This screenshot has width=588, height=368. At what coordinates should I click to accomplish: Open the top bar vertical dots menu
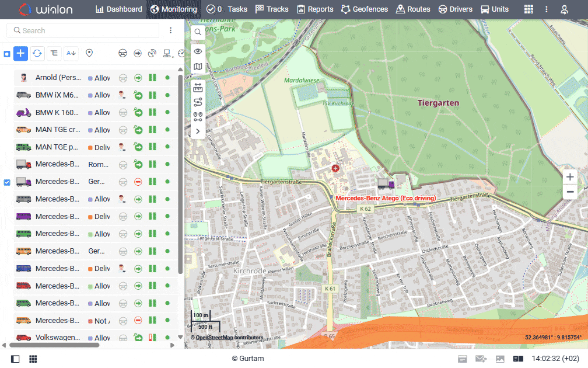coord(547,9)
